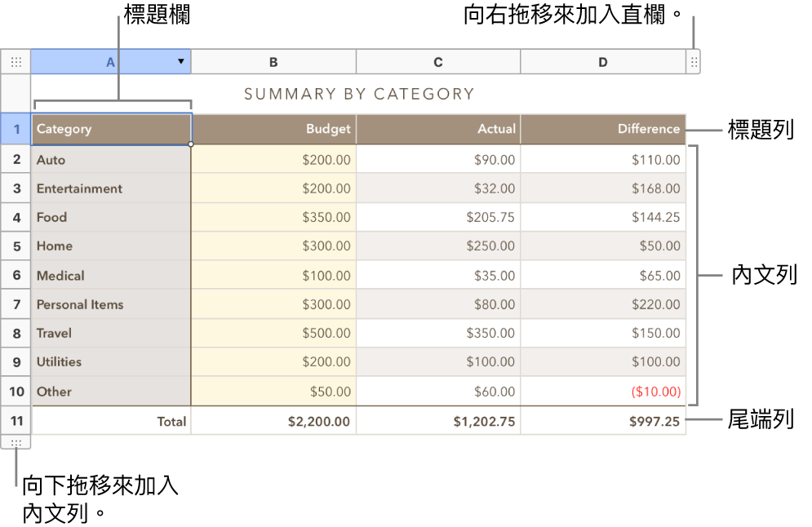Click the Category header cell
Image resolution: width=812 pixels, height=527 pixels.
112,129
